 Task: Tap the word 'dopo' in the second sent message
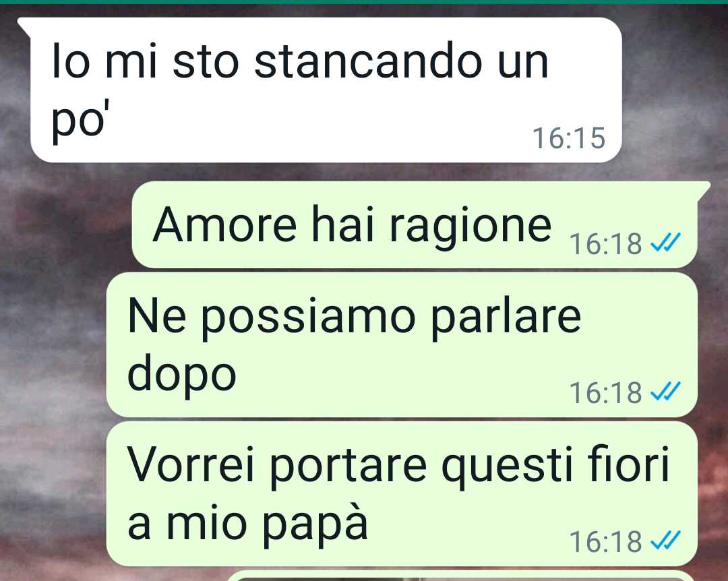(181, 374)
